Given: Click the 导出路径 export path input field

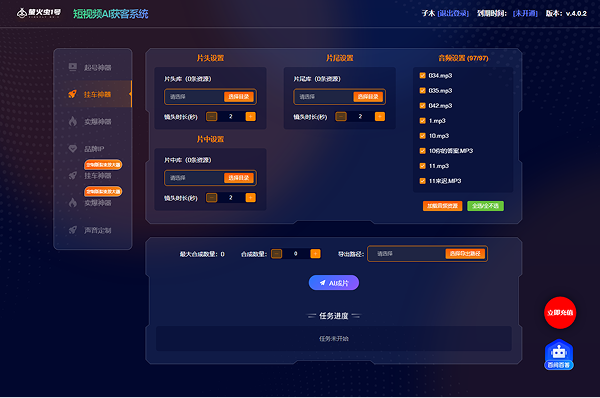Looking at the screenshot, I should click(406, 254).
